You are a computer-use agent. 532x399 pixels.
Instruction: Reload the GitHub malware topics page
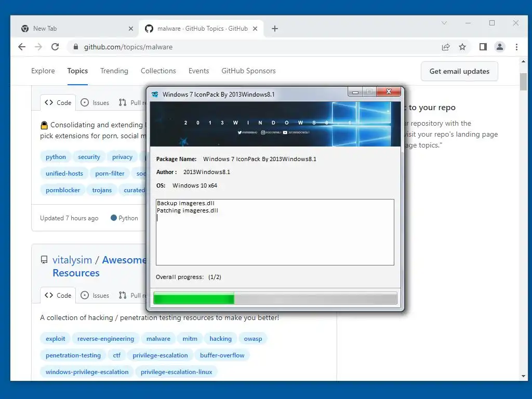point(55,47)
